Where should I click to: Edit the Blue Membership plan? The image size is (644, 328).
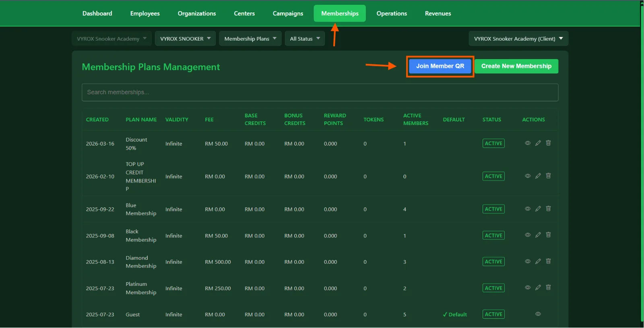click(x=538, y=209)
